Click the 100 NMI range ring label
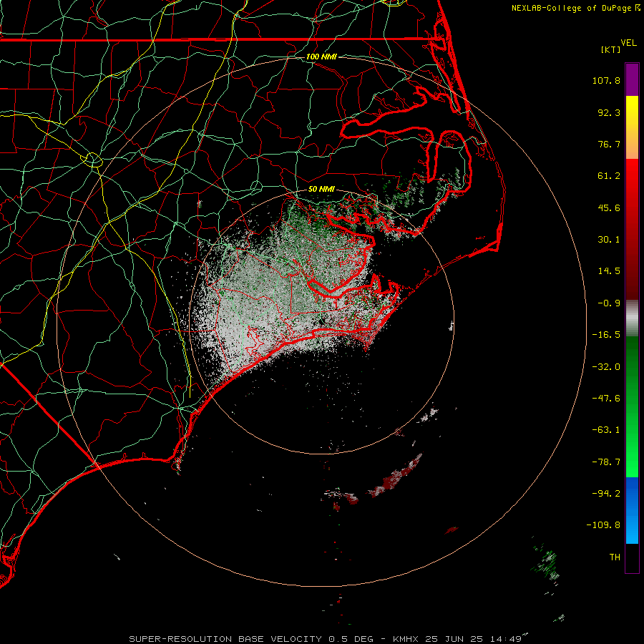This screenshot has height=644, width=644. (321, 57)
